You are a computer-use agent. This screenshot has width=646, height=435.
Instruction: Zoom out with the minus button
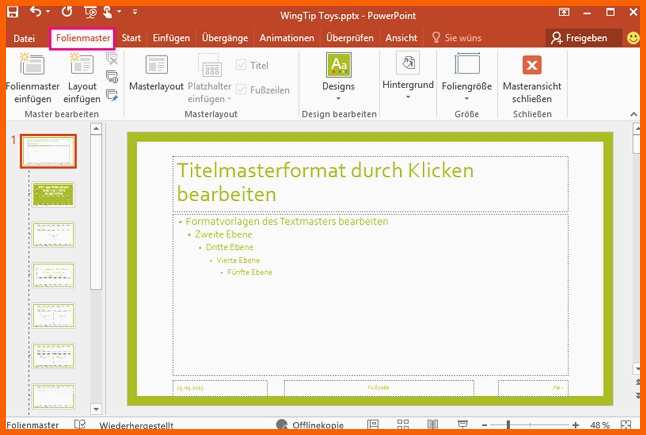tap(484, 425)
